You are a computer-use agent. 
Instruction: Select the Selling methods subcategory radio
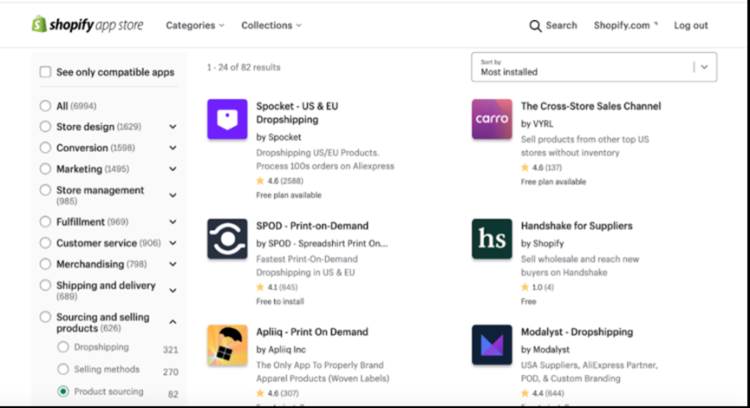63,369
